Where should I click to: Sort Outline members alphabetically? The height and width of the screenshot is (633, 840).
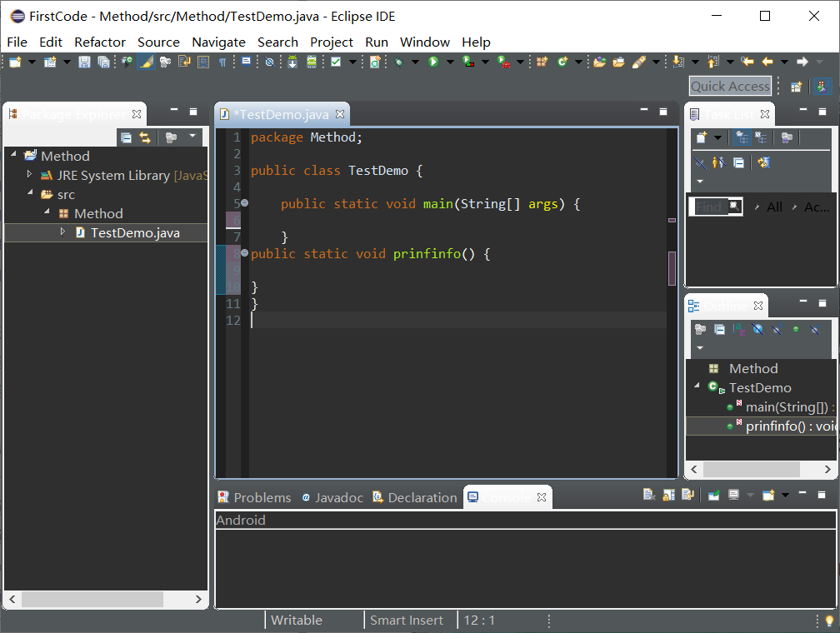click(x=739, y=329)
